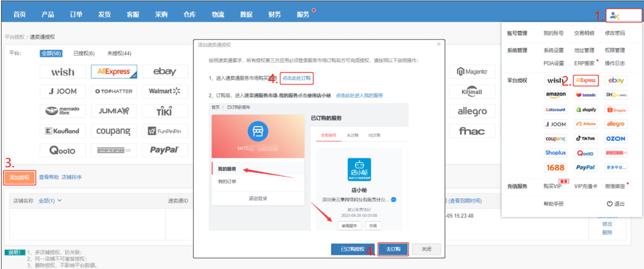The width and height of the screenshot is (644, 269).
Task: Select the JOOM platform tile in main grid
Action: 63,91
